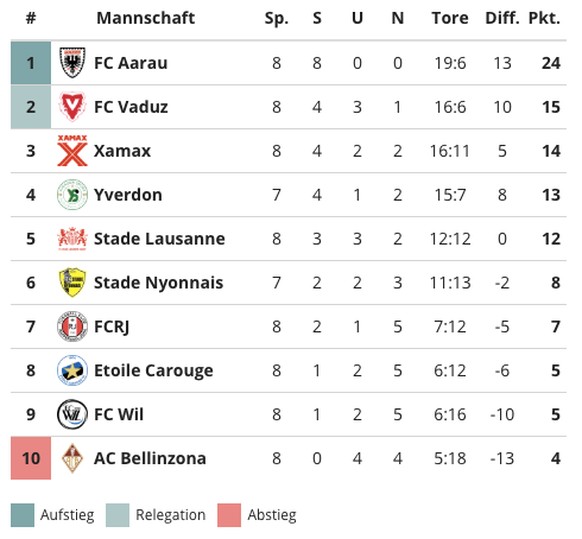Click the Aufstieg dark teal legend swatch
This screenshot has height=539, width=582.
click(x=22, y=515)
